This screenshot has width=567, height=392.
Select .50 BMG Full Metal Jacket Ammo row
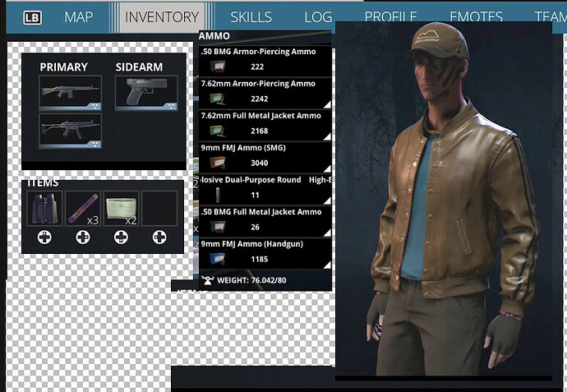pos(265,221)
